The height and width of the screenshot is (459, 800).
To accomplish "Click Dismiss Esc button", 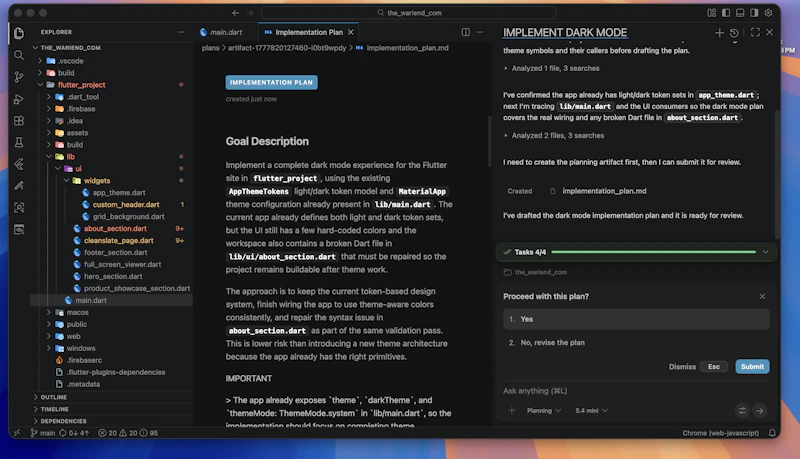I will (x=697, y=367).
